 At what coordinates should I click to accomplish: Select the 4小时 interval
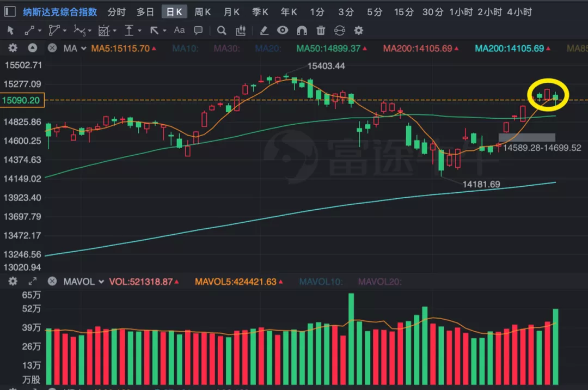tap(519, 12)
